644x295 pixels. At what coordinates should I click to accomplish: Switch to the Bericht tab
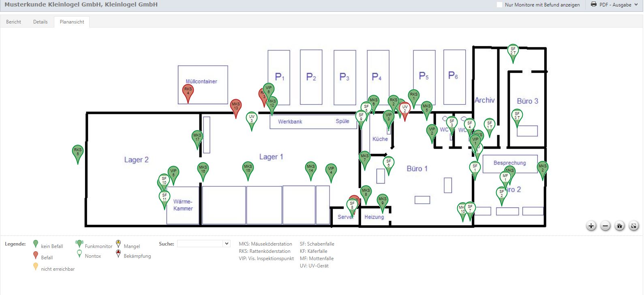[x=13, y=22]
